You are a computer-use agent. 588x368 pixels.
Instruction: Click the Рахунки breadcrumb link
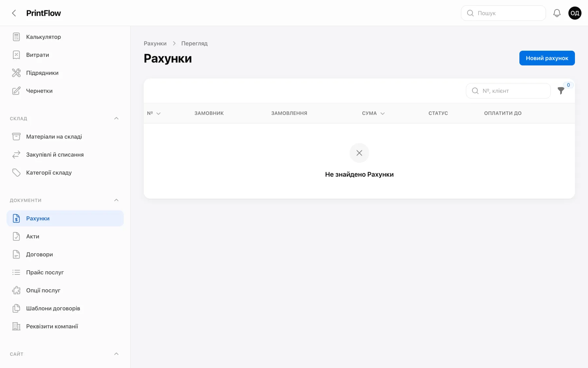pyautogui.click(x=155, y=44)
